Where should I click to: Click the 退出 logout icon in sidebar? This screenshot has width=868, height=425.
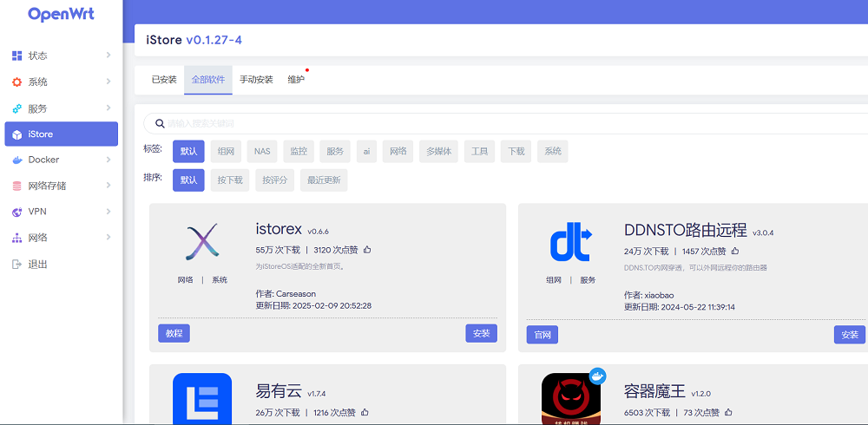click(x=17, y=264)
